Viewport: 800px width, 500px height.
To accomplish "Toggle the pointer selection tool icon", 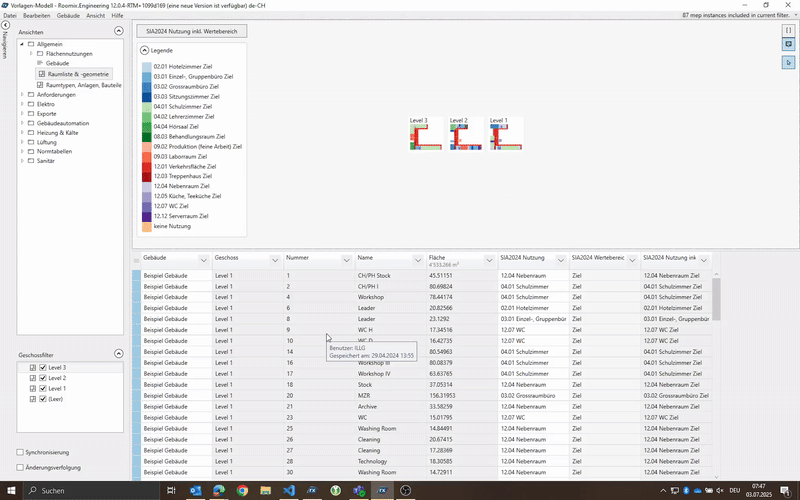I will [788, 62].
